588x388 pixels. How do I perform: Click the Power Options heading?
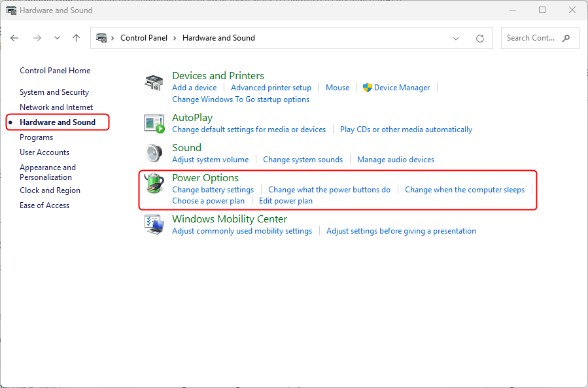point(205,178)
